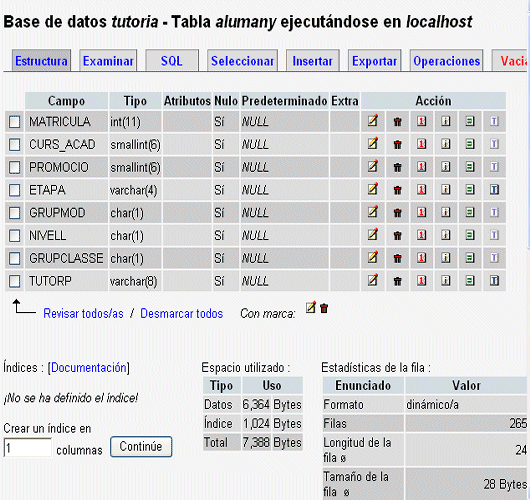
Task: Set CURS_ACAD as primary key
Action: coord(421,144)
